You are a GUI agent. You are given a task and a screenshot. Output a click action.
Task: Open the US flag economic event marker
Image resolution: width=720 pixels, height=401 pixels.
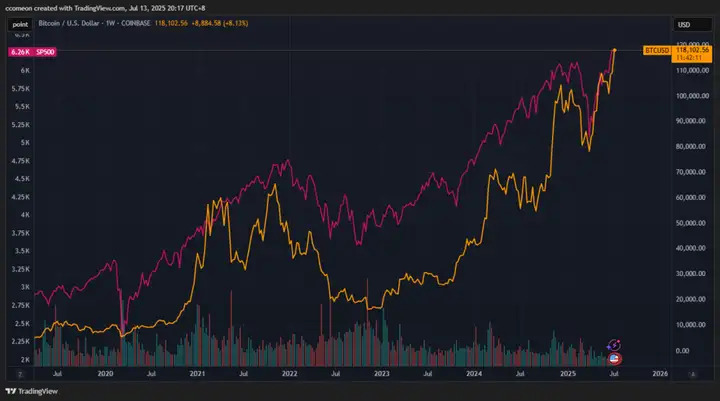(x=614, y=359)
